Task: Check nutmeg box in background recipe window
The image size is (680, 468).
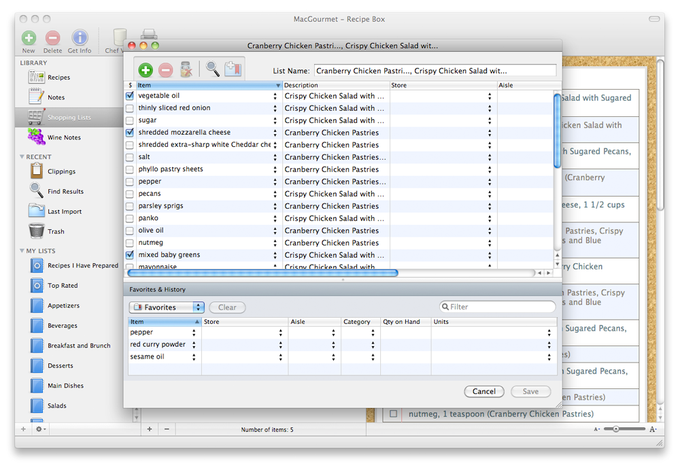Action: coord(393,414)
